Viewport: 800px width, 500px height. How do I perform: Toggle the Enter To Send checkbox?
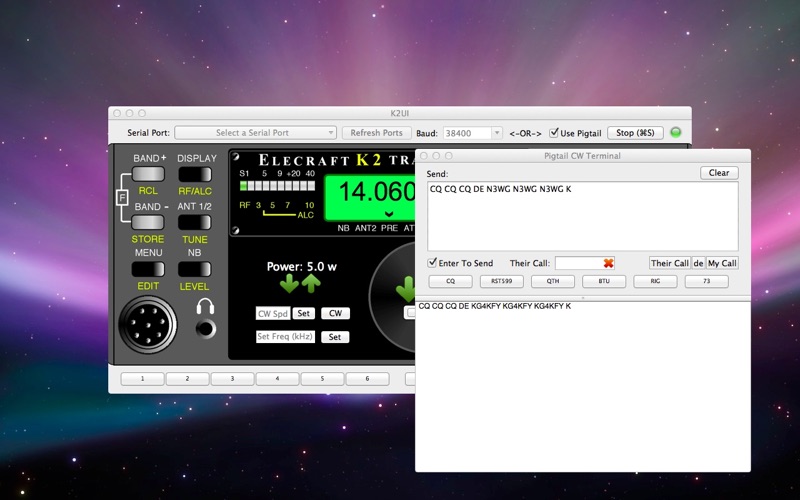432,263
